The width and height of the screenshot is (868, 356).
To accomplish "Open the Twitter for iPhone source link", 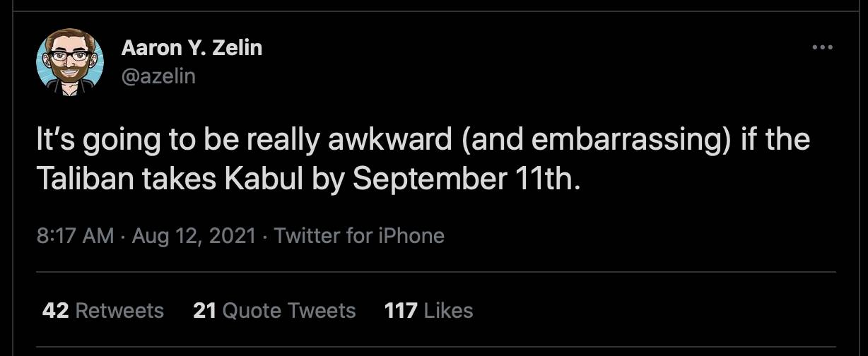I will click(359, 235).
